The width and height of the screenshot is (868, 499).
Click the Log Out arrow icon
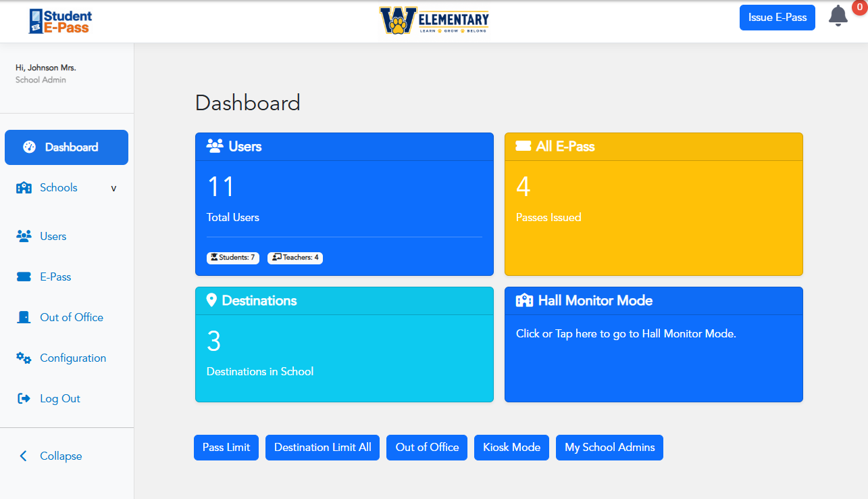click(x=24, y=398)
